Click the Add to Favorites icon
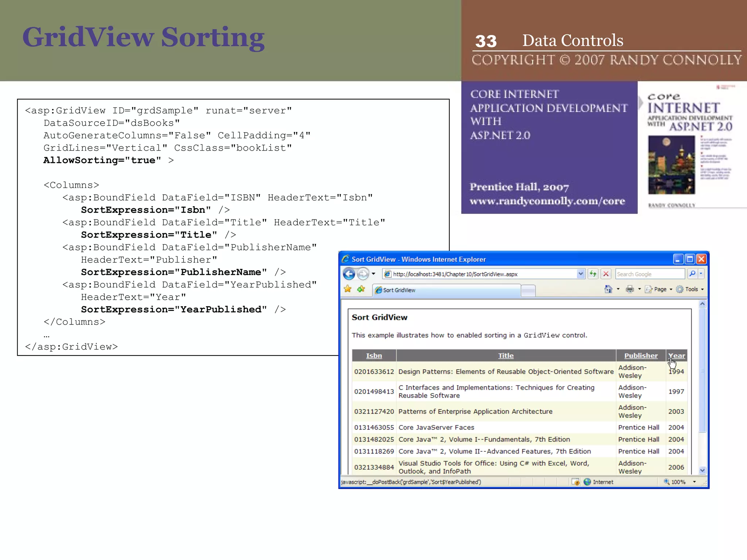 click(361, 289)
